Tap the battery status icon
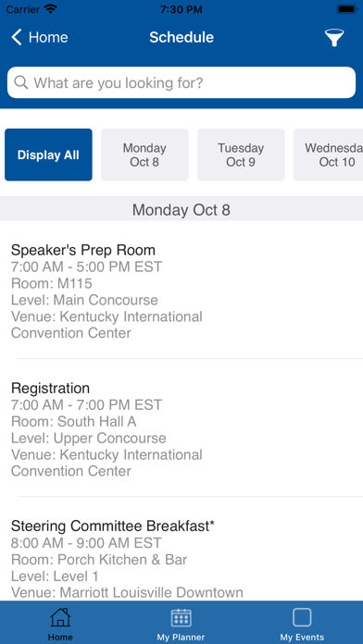Screen dimensions: 363x644 tap(347, 9)
